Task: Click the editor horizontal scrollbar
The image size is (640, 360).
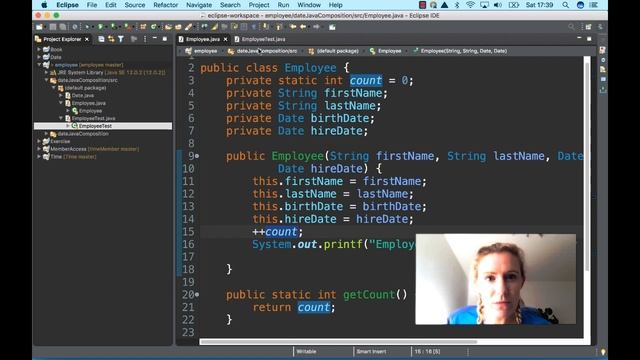Action: pos(338,342)
